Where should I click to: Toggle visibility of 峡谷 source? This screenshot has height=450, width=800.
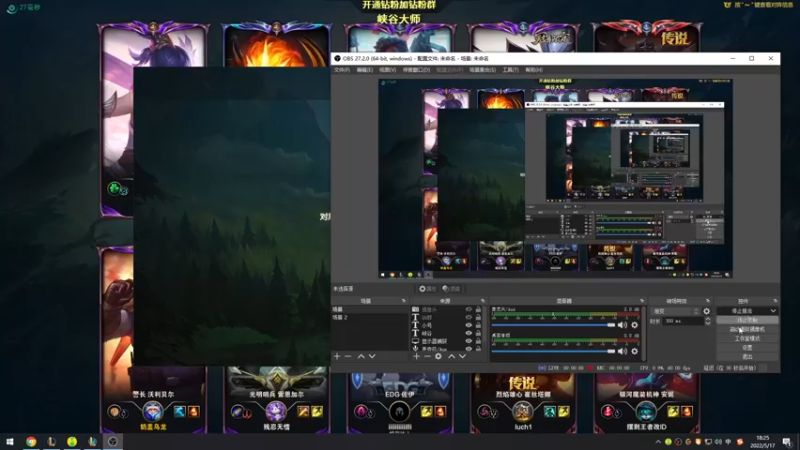pos(468,333)
